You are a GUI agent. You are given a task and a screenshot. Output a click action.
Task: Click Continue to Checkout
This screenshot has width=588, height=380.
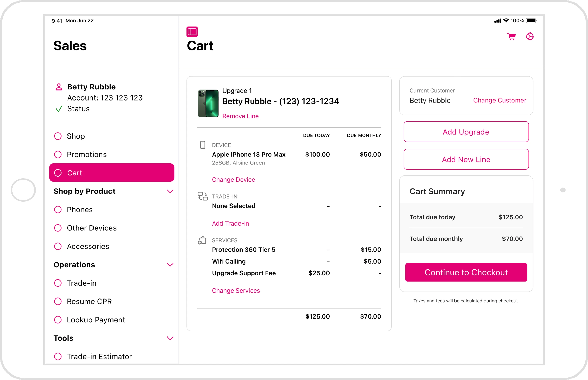(466, 272)
